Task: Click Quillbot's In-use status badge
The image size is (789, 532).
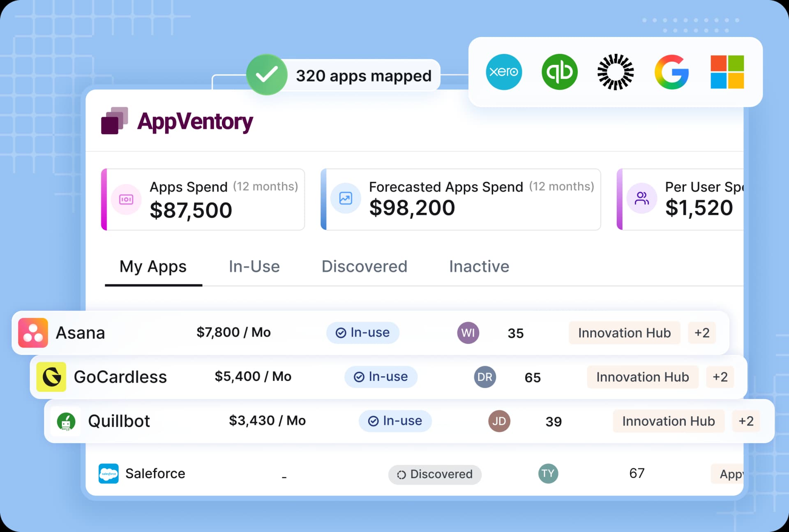Action: pyautogui.click(x=395, y=421)
